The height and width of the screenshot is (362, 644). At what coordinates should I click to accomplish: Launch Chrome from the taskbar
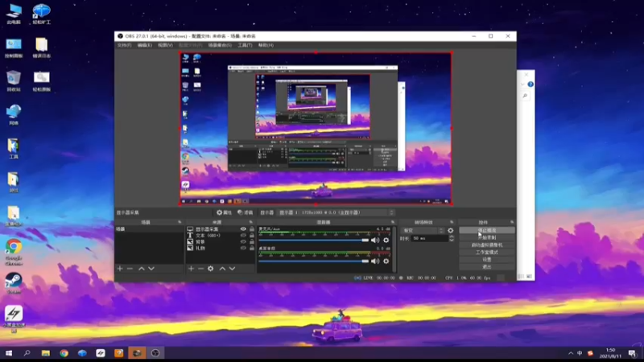coord(64,353)
